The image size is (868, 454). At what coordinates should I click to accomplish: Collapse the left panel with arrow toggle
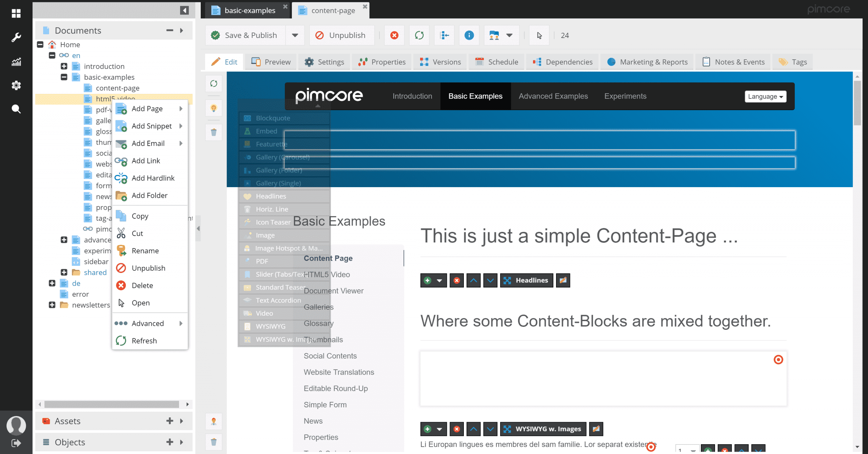184,10
